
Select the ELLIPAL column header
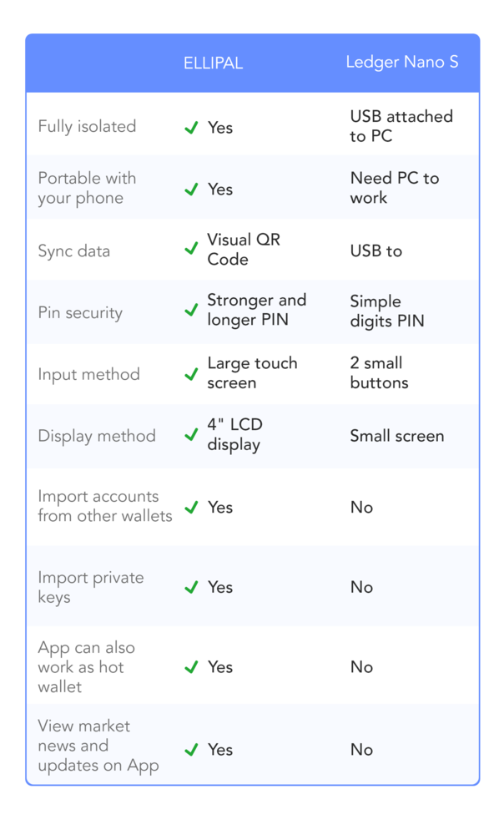[213, 63]
